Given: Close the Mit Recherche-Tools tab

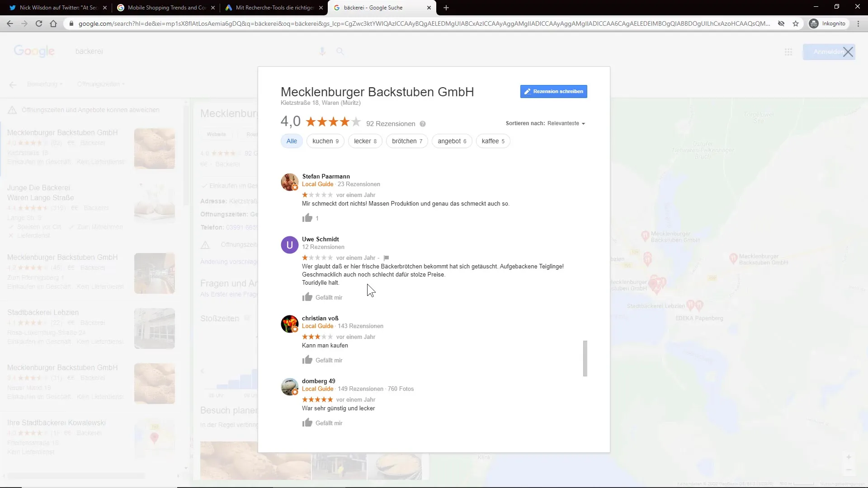Looking at the screenshot, I should coord(321,8).
